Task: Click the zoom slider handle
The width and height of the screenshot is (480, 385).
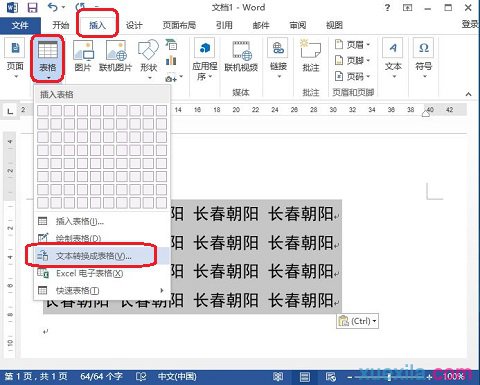Action: (x=389, y=377)
